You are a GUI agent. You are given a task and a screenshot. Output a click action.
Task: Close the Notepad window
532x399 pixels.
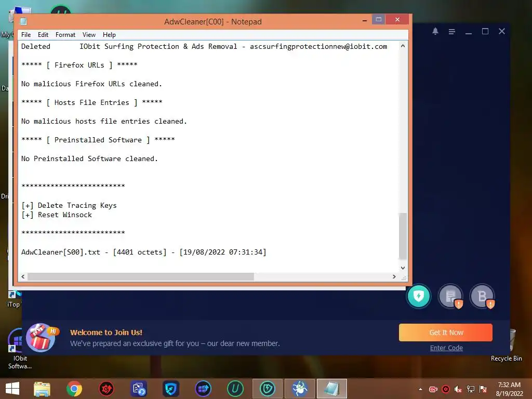397,19
